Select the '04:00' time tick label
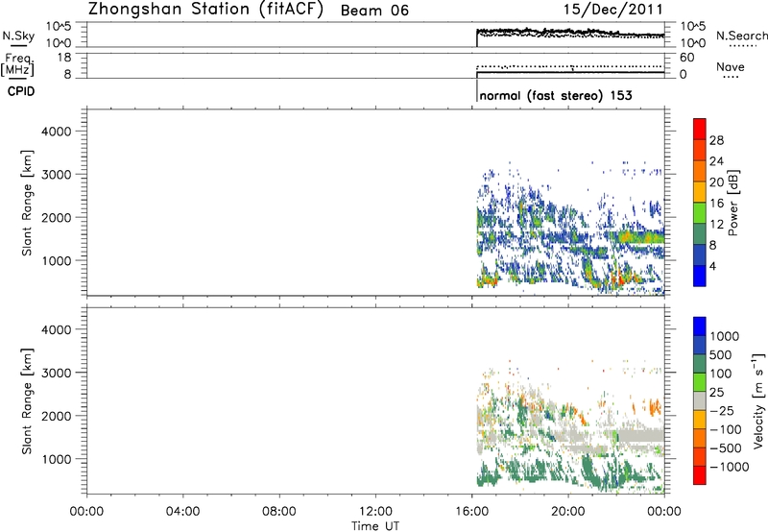This screenshot has height=532, width=768. coord(182,512)
